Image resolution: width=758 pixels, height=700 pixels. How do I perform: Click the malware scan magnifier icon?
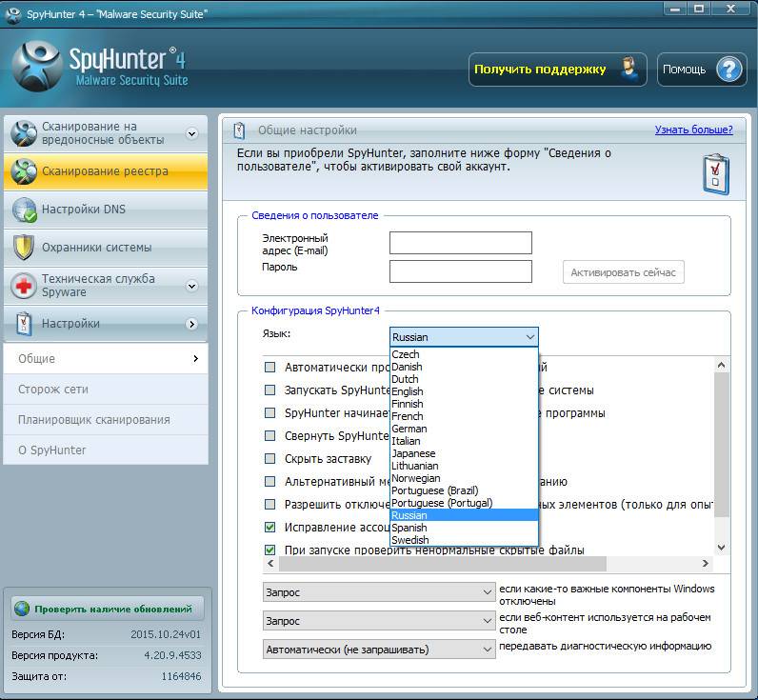point(24,133)
